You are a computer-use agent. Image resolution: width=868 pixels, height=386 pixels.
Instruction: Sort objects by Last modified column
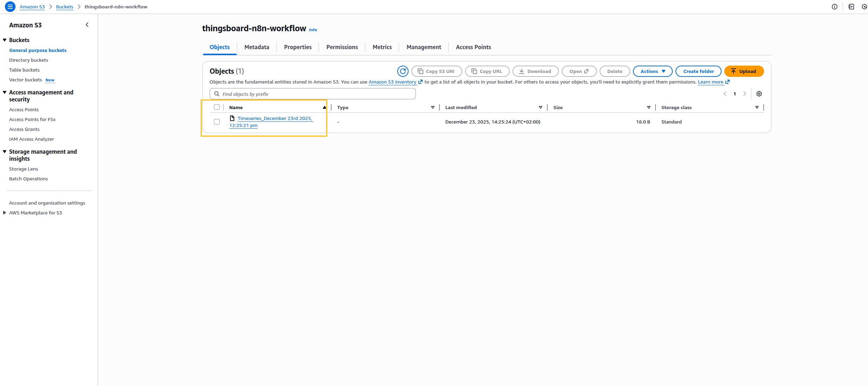click(461, 108)
